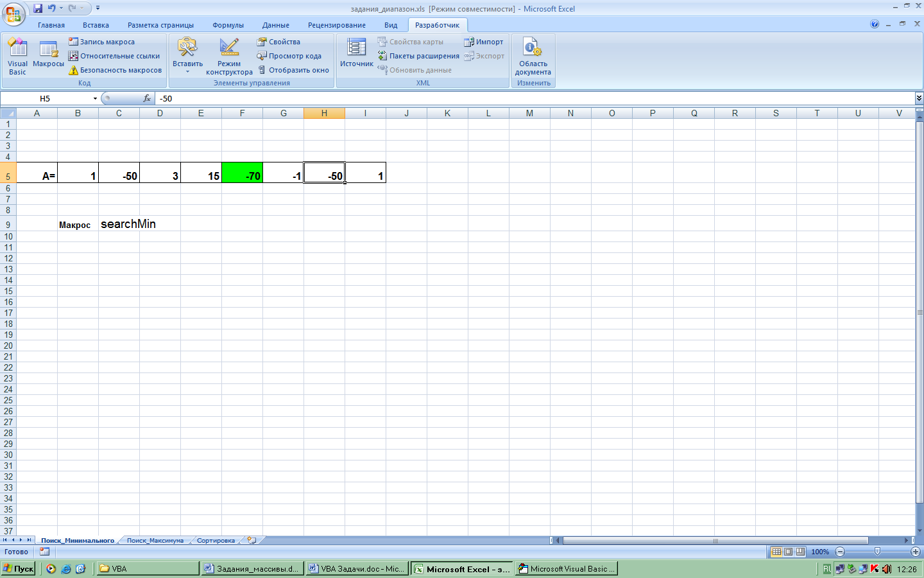Viewport: 924px width, 578px height.
Task: Switch to VBA Задачи.doc window
Action: pyautogui.click(x=357, y=568)
